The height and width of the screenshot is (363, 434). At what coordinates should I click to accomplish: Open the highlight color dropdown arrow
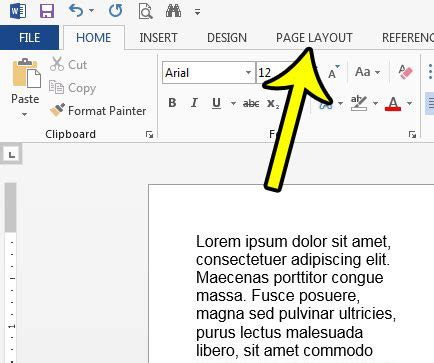tap(375, 103)
